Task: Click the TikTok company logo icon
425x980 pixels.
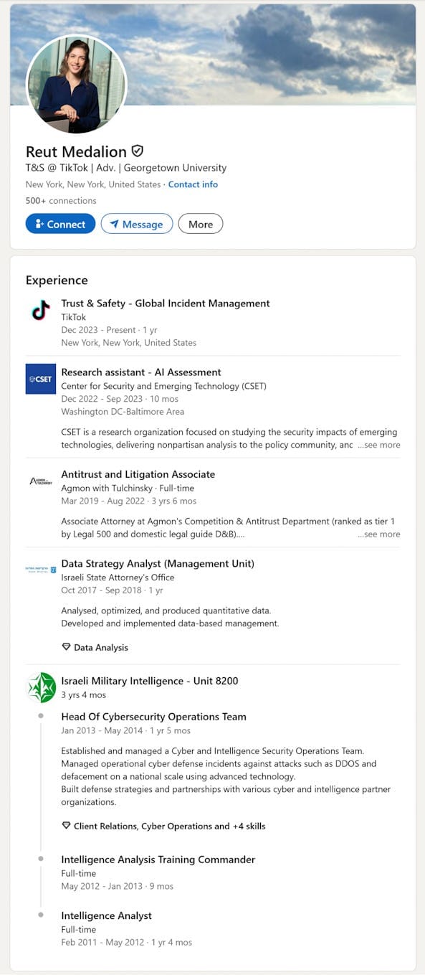Action: click(41, 311)
